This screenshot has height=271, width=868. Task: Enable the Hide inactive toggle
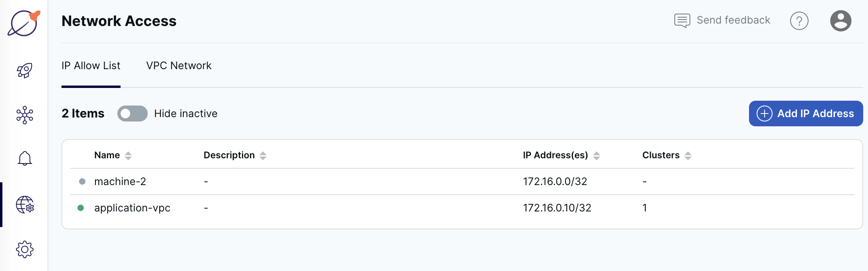click(x=132, y=114)
